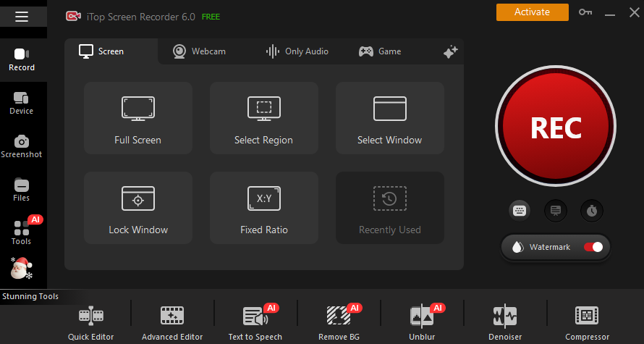Switch to the Webcam tab
This screenshot has height=344, width=644.
[x=199, y=51]
